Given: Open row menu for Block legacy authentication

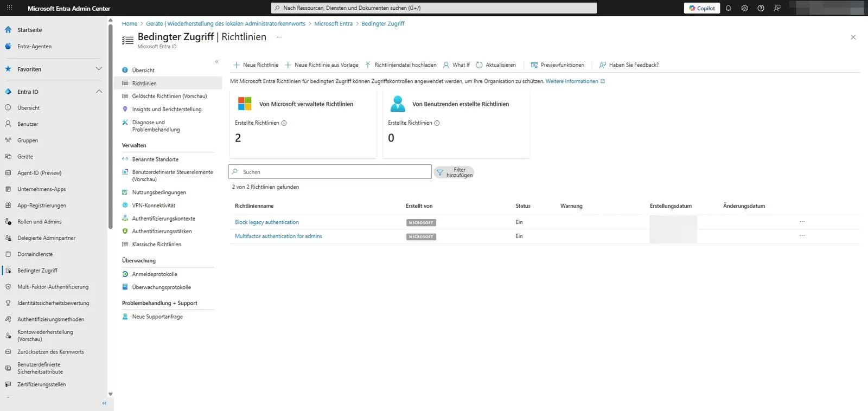Looking at the screenshot, I should point(802,222).
